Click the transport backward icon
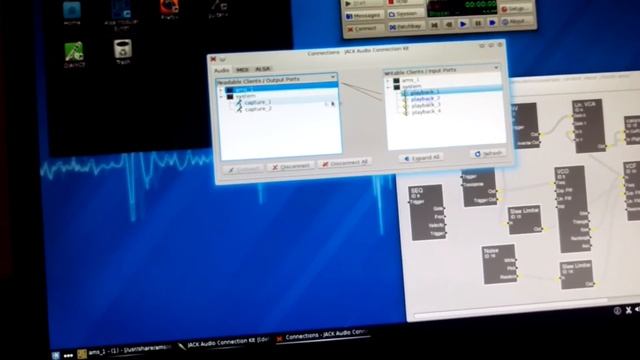The height and width of the screenshot is (360, 640). coord(449,25)
